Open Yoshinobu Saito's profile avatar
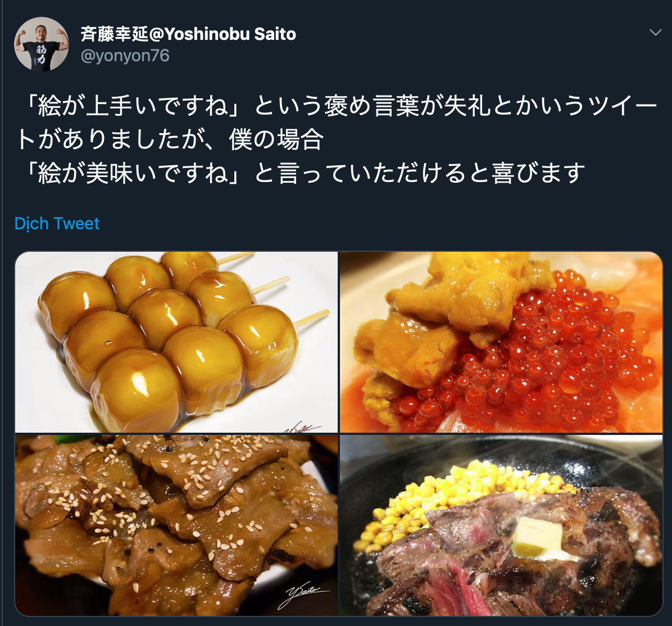 coord(42,44)
